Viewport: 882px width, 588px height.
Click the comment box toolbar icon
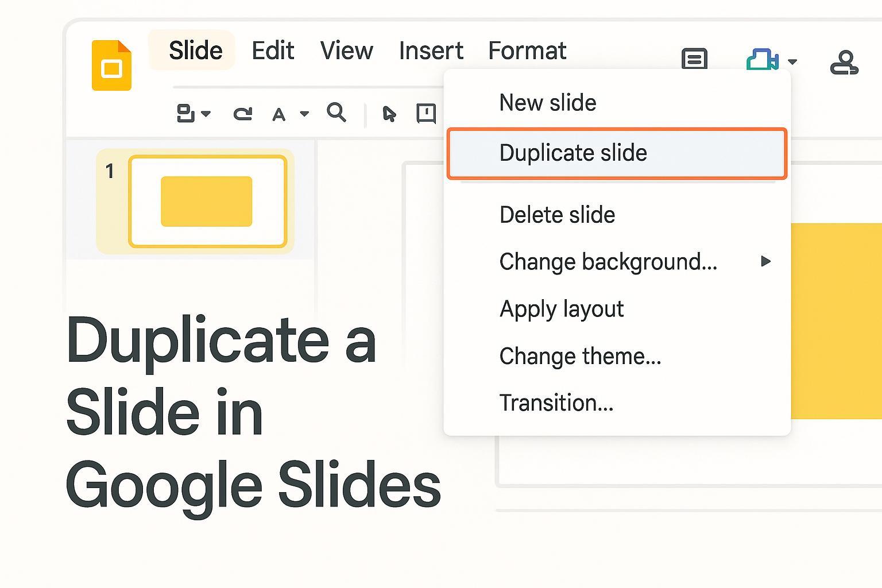click(426, 113)
